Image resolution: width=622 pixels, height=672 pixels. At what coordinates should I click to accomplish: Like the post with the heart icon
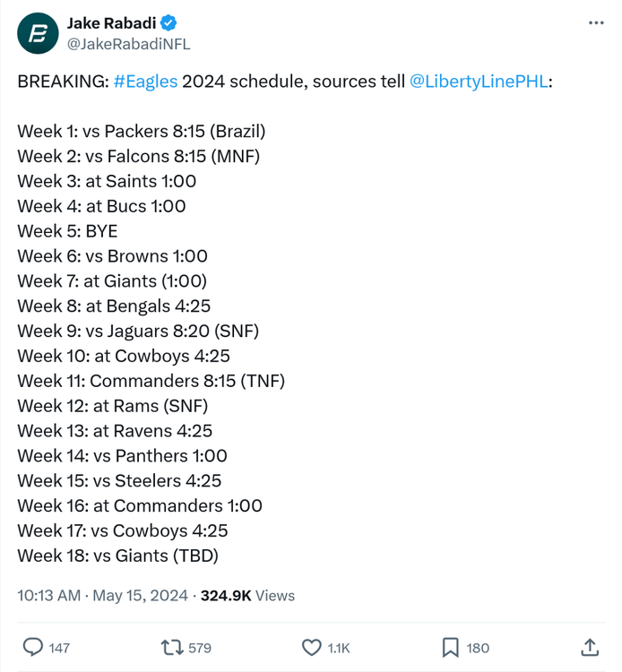(311, 647)
